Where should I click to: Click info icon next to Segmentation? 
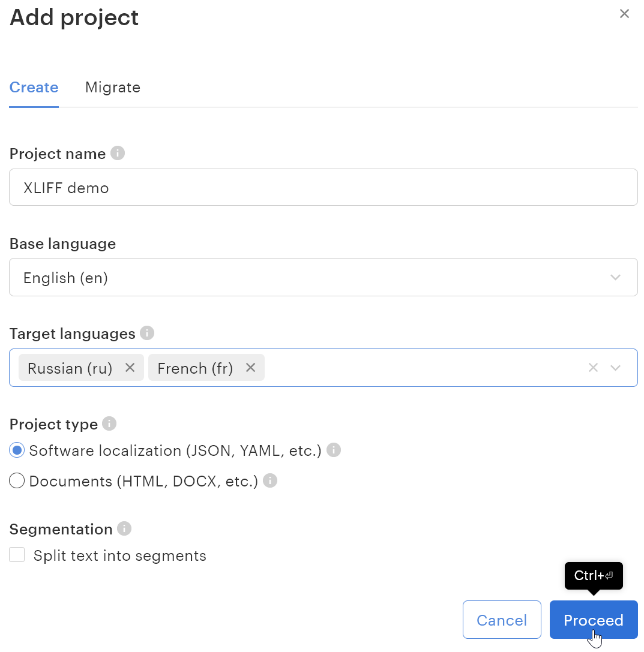click(124, 528)
